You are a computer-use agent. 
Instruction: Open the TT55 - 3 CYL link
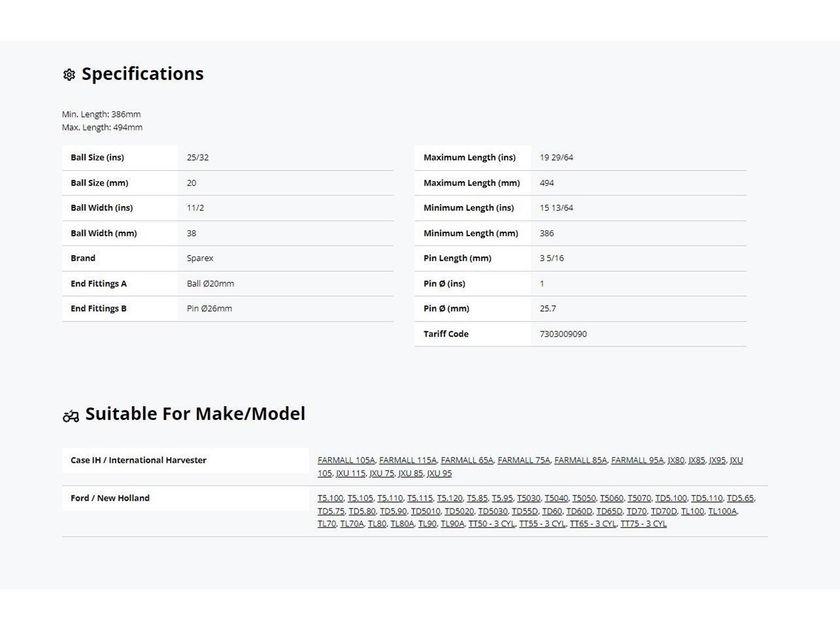pyautogui.click(x=542, y=524)
